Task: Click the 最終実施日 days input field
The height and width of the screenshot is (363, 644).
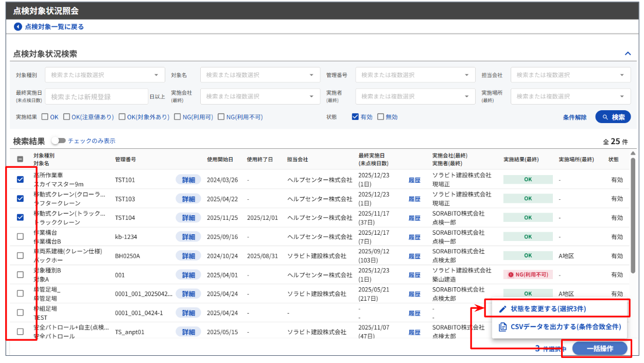Action: point(96,96)
